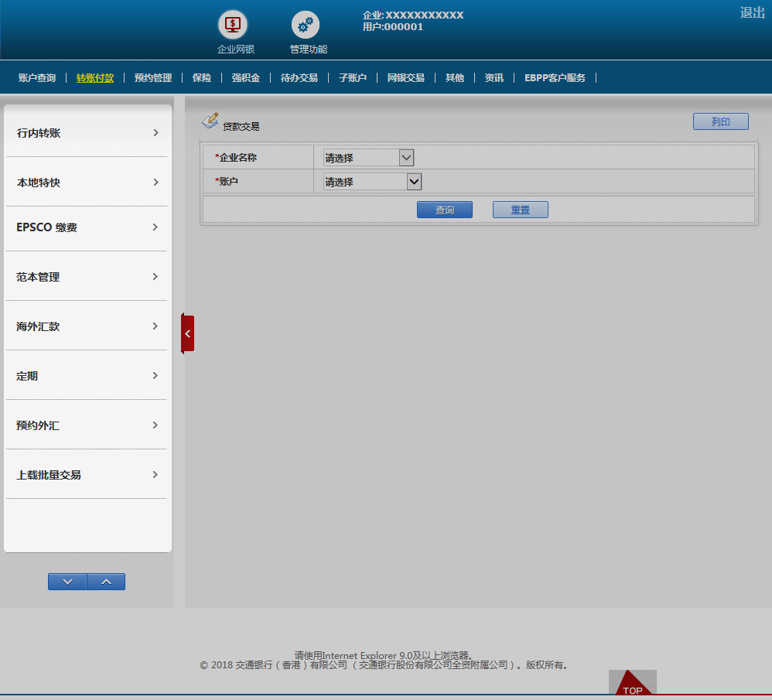Open the 转账付款 menu tab

click(95, 78)
